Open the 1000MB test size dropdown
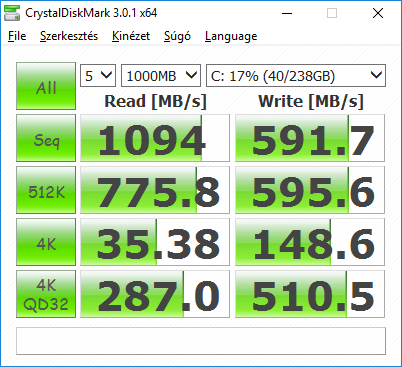This screenshot has width=402, height=367. 161,76
